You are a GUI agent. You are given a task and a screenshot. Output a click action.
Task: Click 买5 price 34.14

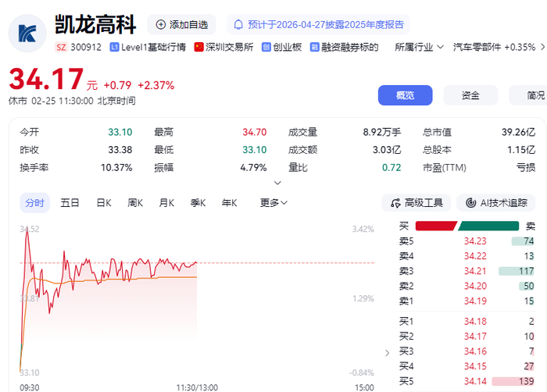coord(475,382)
